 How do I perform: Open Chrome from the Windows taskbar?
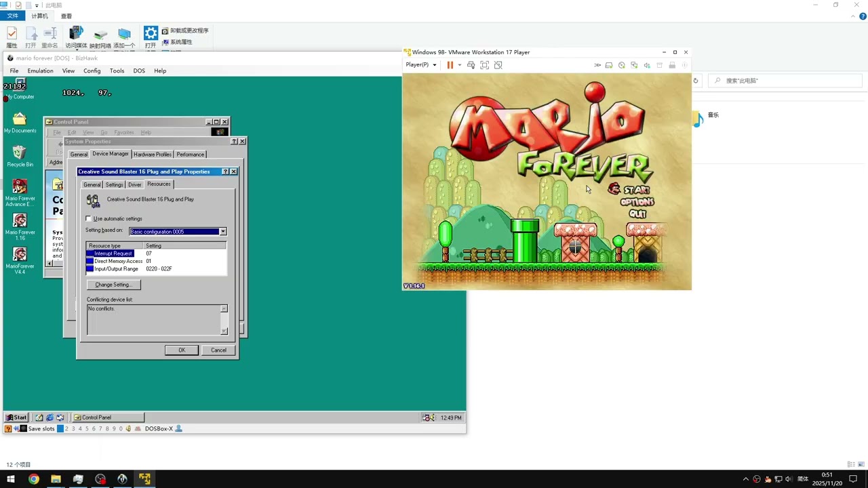click(x=34, y=479)
